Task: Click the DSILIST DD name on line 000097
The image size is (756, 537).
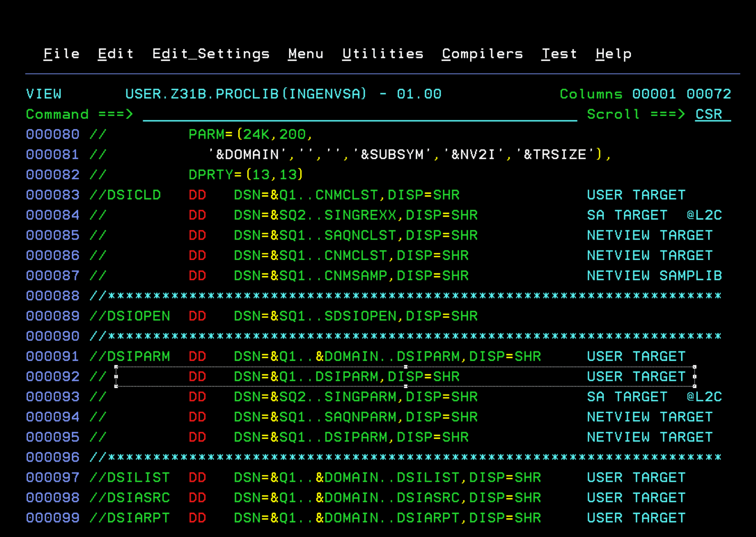Action: point(138,478)
